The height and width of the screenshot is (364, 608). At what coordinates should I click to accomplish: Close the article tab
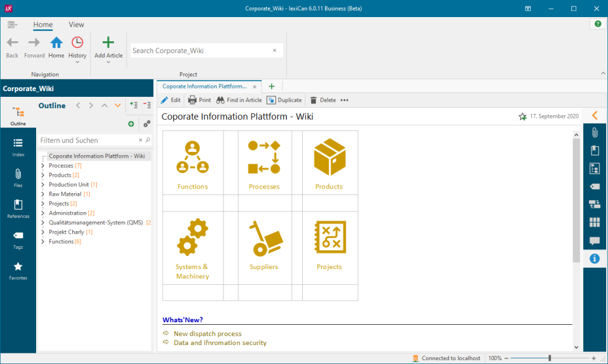(255, 87)
